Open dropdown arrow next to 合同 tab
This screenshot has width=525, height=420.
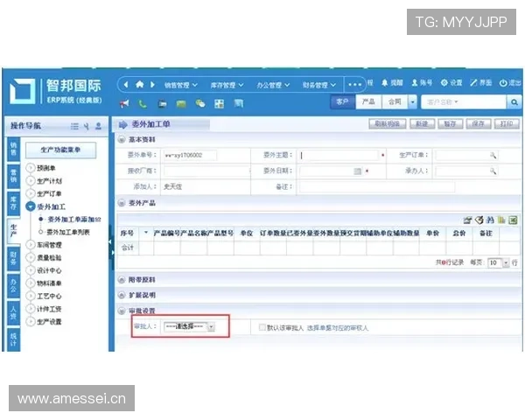pyautogui.click(x=412, y=102)
